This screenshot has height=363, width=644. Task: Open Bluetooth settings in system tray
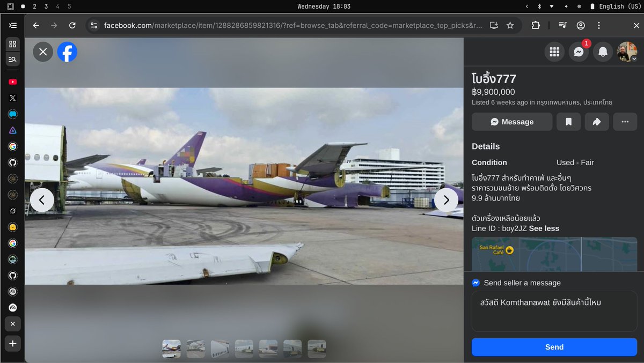tap(540, 6)
